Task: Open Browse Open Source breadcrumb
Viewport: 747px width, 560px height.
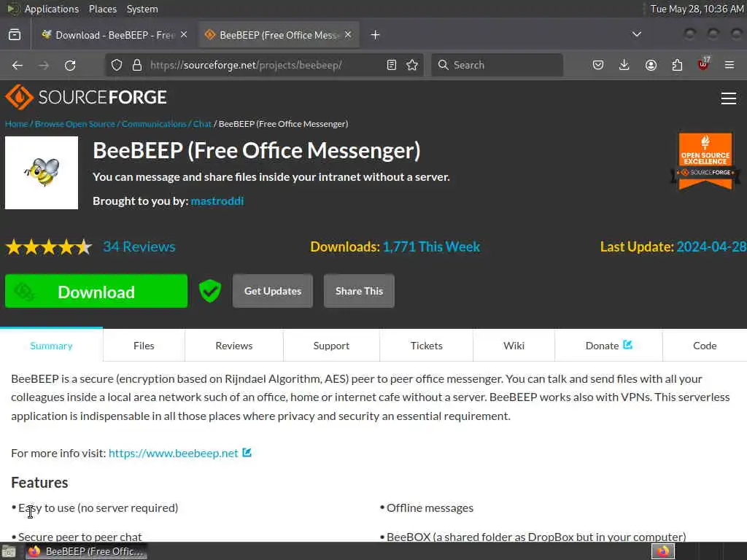Action: pyautogui.click(x=75, y=124)
